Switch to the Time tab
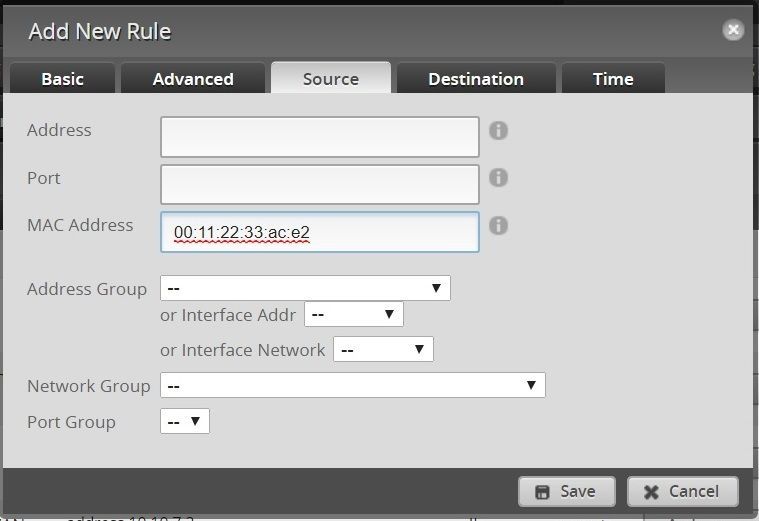759x521 pixels. (612, 79)
